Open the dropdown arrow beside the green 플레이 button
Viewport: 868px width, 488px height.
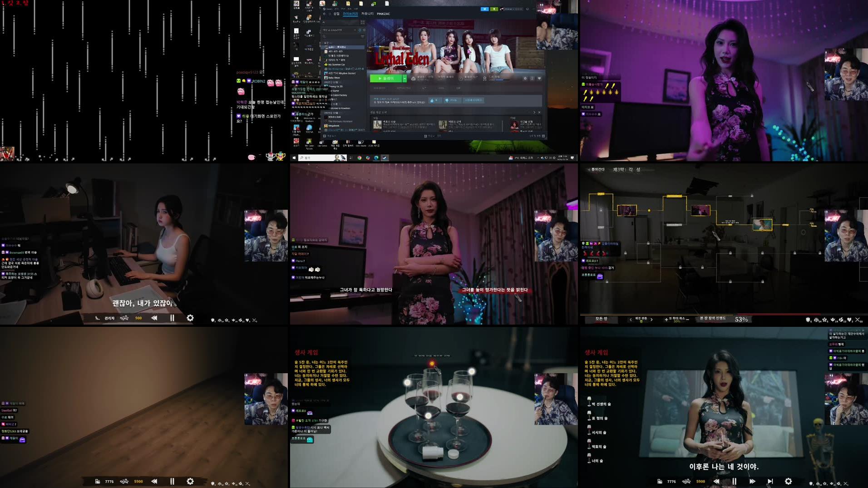[404, 79]
